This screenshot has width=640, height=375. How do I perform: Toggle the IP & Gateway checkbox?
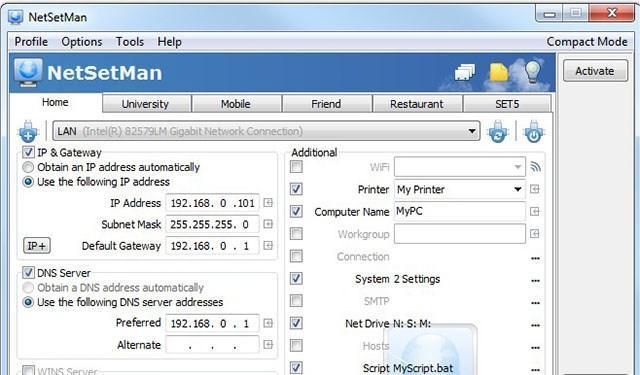click(28, 152)
